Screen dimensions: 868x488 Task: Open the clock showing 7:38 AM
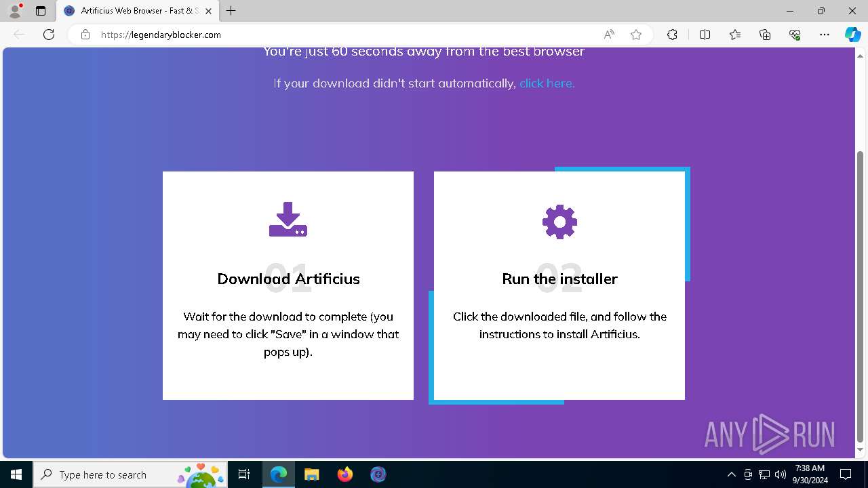[x=810, y=474]
